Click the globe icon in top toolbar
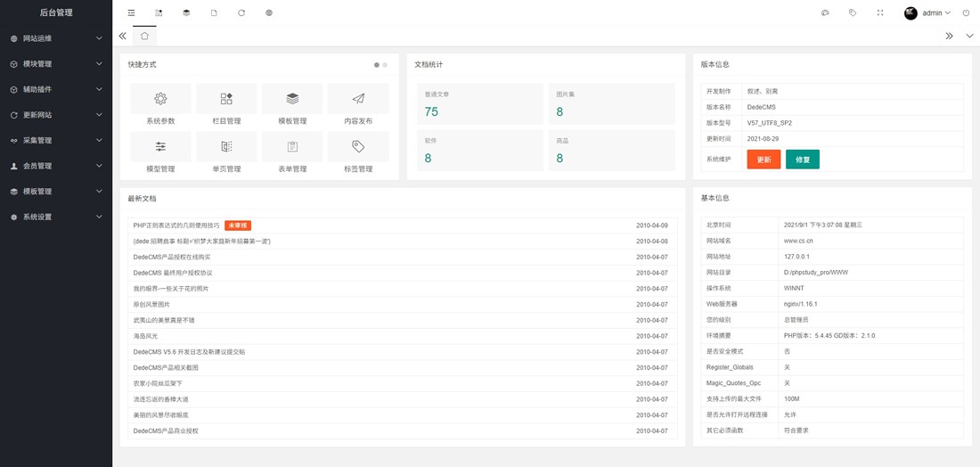Screen dimensions: 980x467 click(269, 12)
